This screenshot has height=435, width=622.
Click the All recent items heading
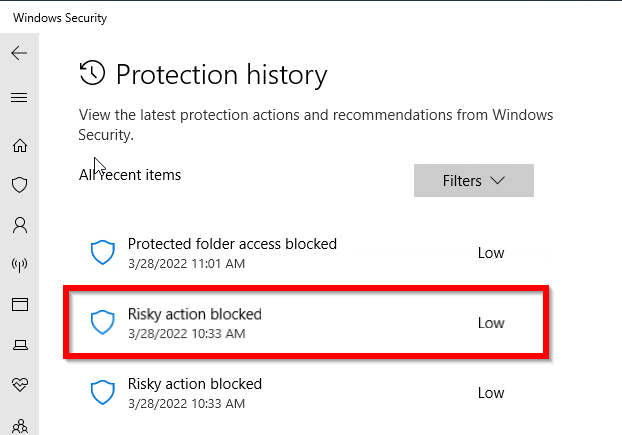130,175
